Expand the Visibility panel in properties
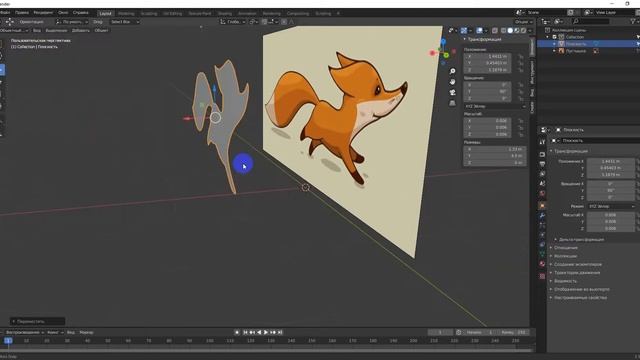 point(565,281)
